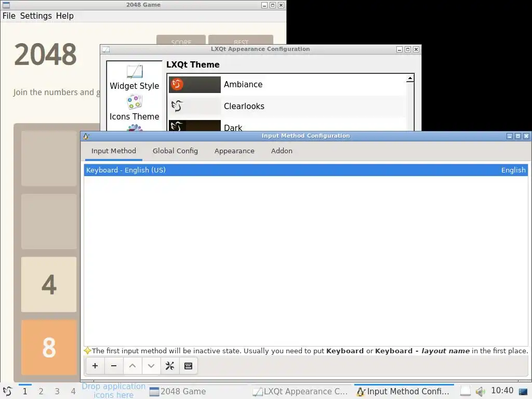
Task: Select Keyboard - English (US) row
Action: coord(305,170)
